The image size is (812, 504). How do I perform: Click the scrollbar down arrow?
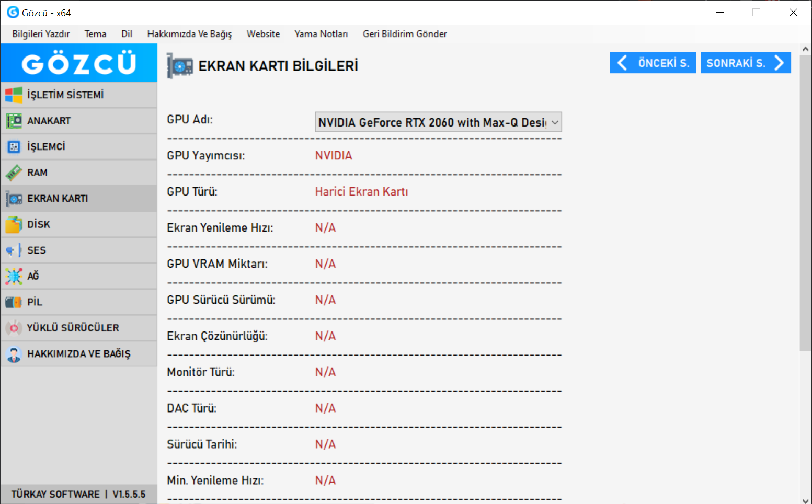click(x=805, y=499)
